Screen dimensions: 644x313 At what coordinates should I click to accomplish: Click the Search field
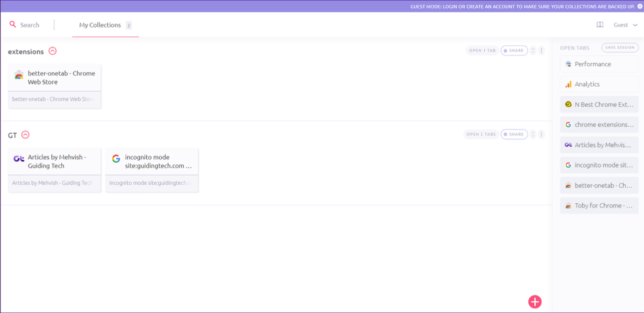30,25
